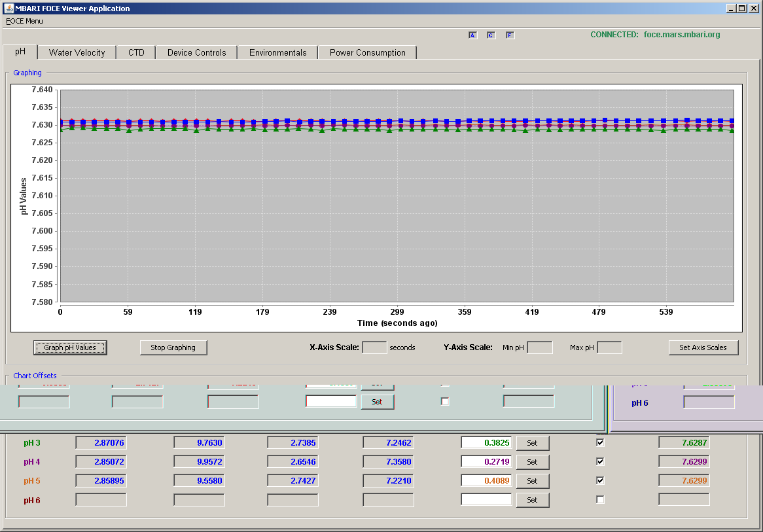
Task: Click the Set Axis Scales button
Action: pyautogui.click(x=703, y=347)
